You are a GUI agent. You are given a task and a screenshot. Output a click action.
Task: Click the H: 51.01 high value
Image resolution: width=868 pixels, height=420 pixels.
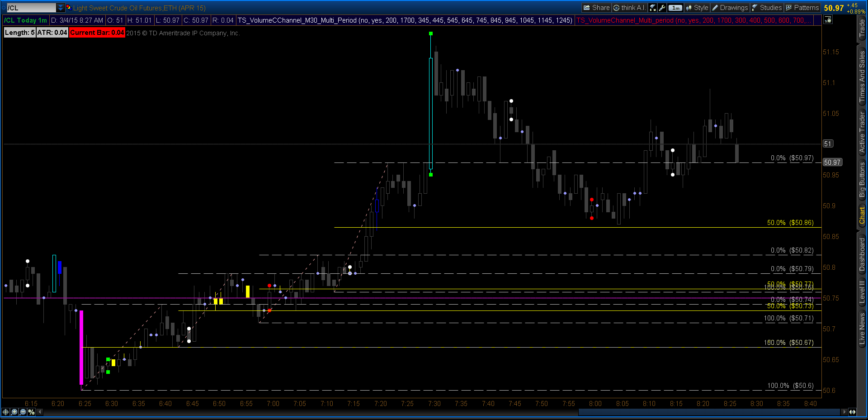coord(139,20)
